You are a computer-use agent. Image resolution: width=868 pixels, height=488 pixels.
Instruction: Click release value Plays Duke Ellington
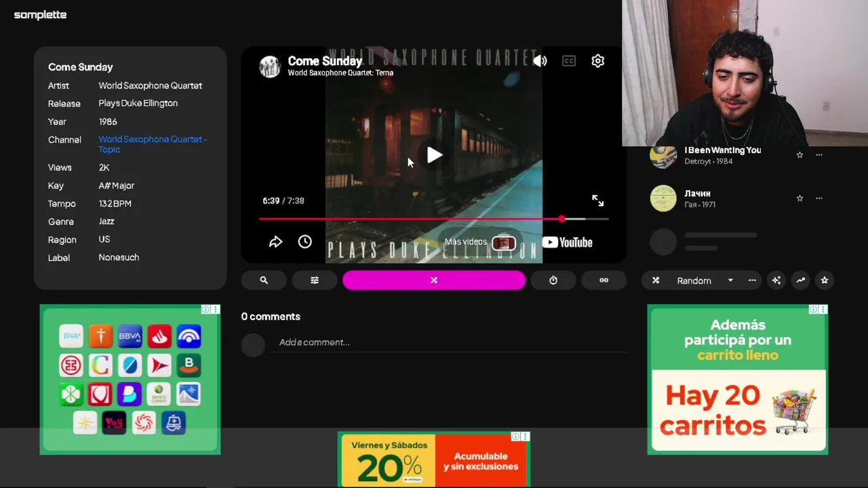138,103
